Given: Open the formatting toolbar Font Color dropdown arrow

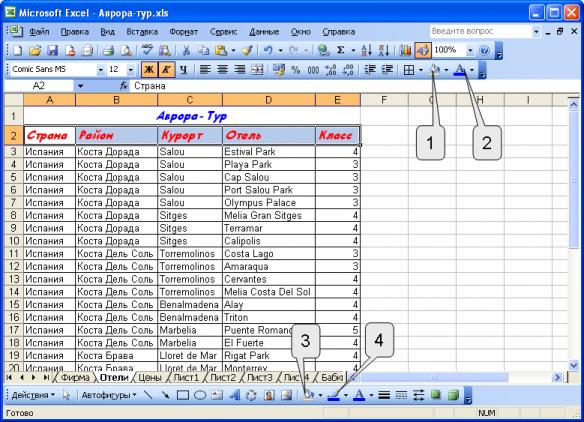Looking at the screenshot, I should [x=472, y=70].
